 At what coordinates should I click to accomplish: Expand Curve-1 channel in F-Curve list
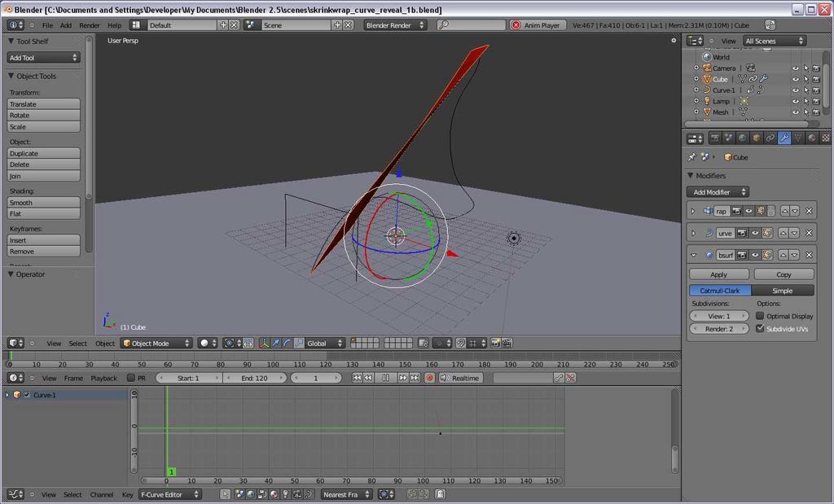pos(7,395)
